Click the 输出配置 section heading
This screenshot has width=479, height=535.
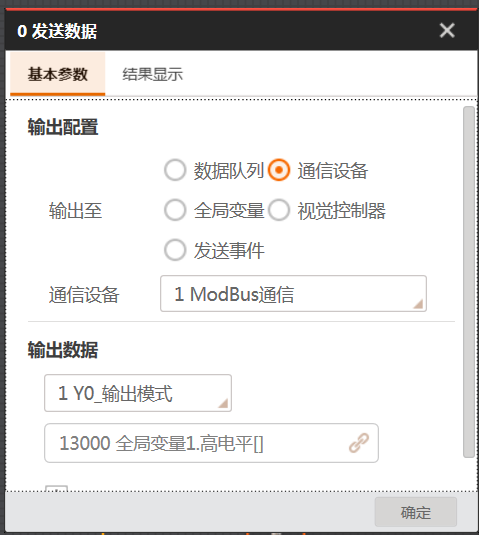(x=63, y=127)
